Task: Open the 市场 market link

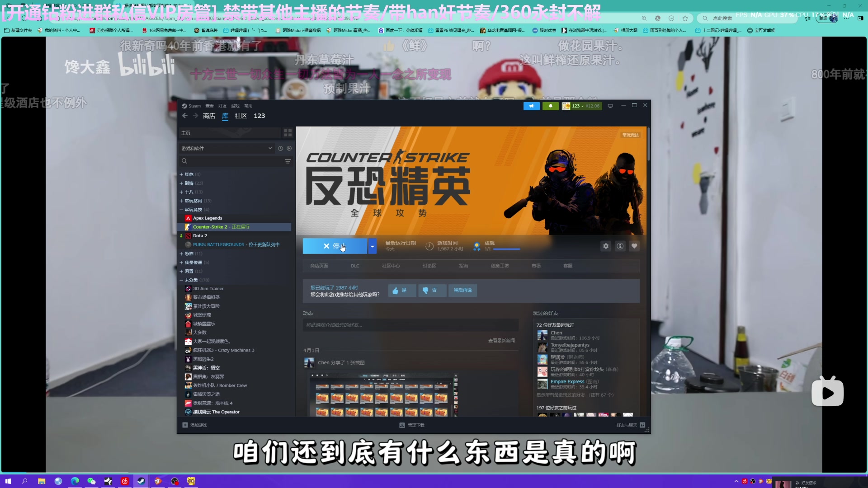Action: tap(536, 266)
